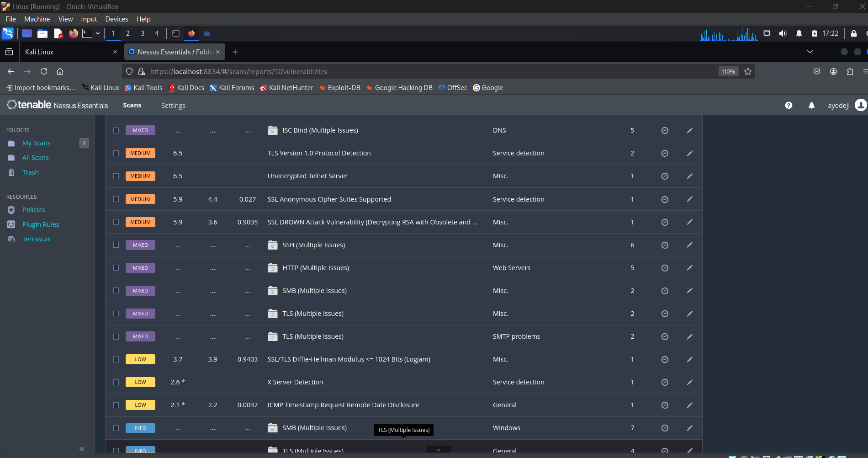
Task: Open the Firefox extensions puzzle icon
Action: click(850, 71)
